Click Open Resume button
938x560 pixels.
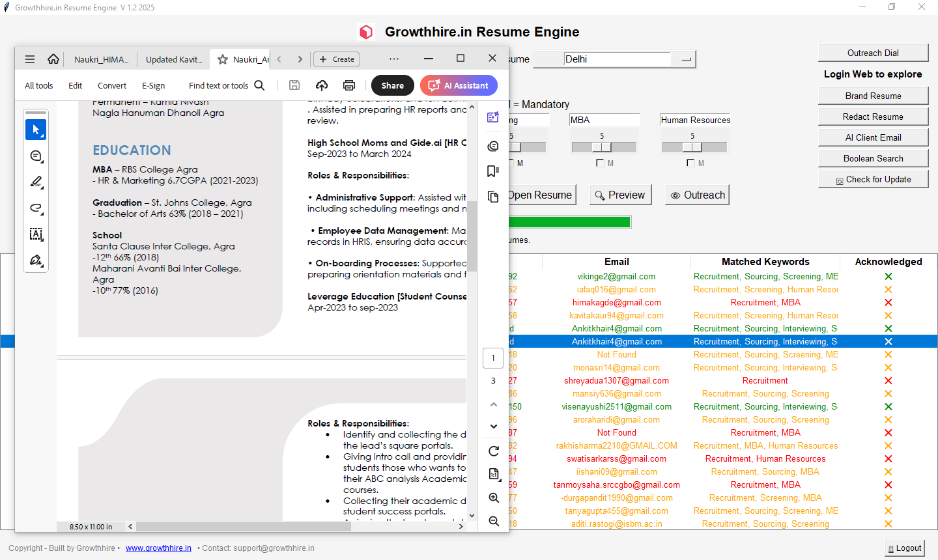click(x=542, y=195)
